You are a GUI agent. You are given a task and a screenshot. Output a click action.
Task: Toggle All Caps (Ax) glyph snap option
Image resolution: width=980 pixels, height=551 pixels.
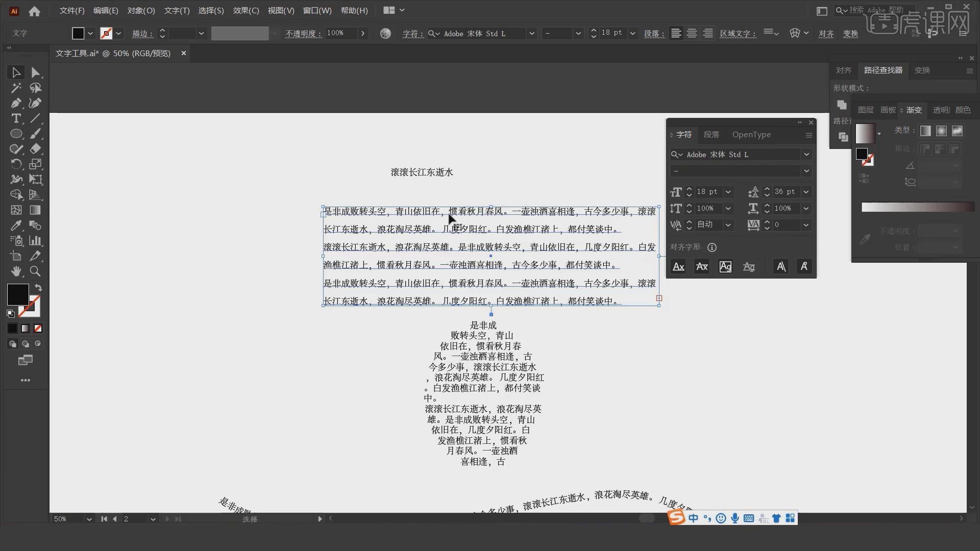pyautogui.click(x=678, y=266)
